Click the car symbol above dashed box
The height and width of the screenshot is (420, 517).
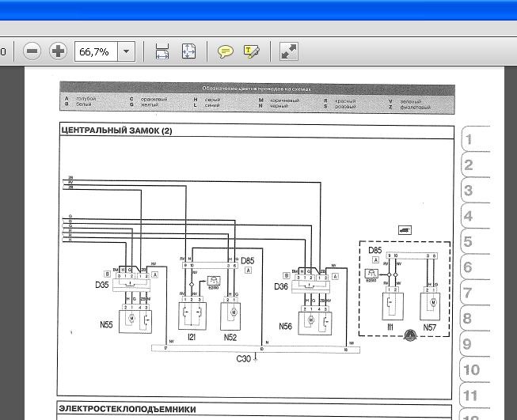tap(405, 230)
